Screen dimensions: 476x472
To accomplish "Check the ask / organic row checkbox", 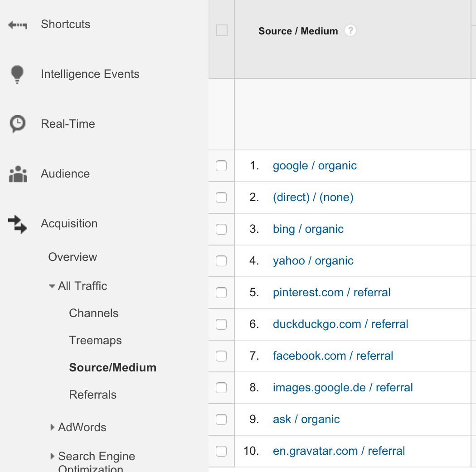I will point(221,419).
